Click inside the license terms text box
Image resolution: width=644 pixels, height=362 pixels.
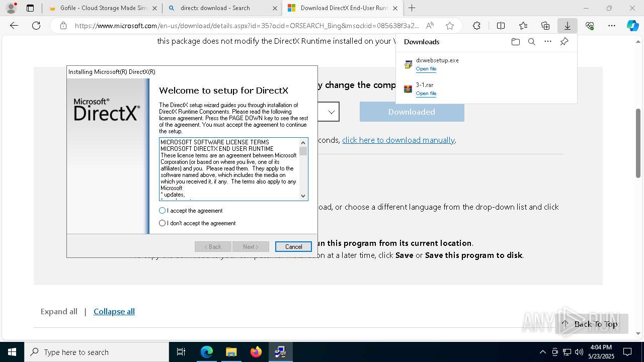(229, 169)
